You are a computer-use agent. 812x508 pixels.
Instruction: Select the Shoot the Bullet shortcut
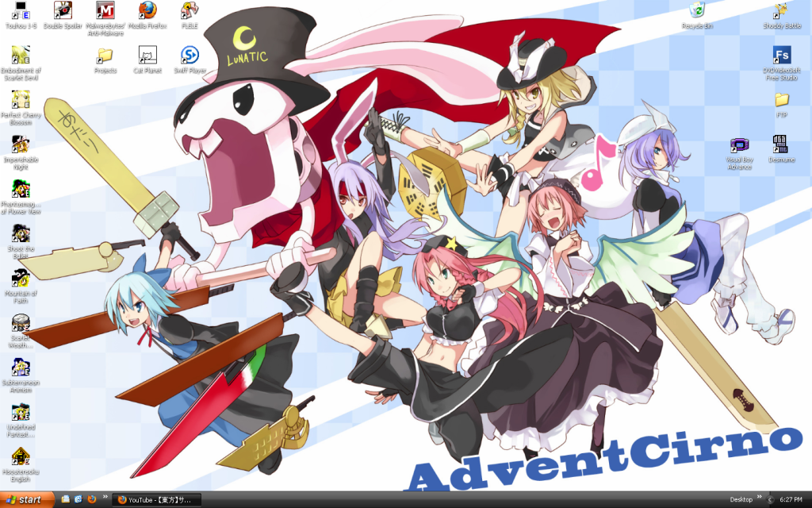click(x=21, y=241)
